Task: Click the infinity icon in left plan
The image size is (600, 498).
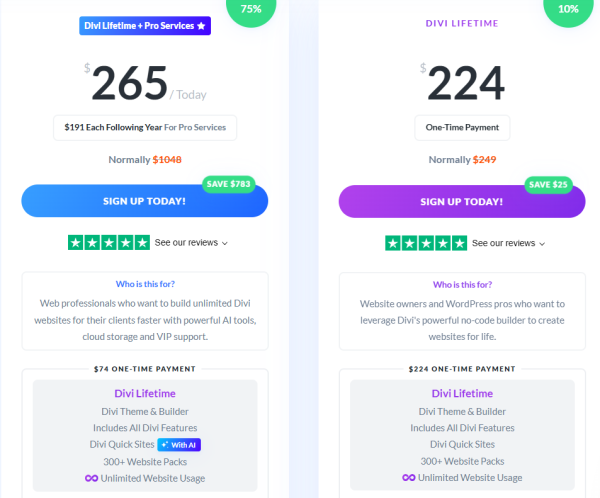Action: tap(91, 478)
